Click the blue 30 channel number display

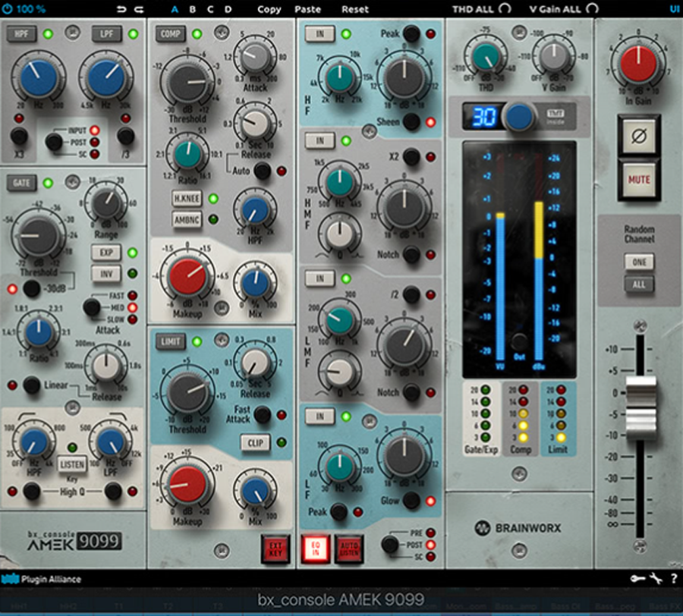coord(484,117)
